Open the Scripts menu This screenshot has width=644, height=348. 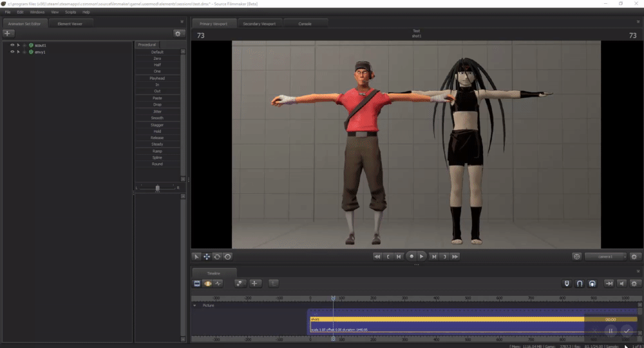tap(70, 12)
